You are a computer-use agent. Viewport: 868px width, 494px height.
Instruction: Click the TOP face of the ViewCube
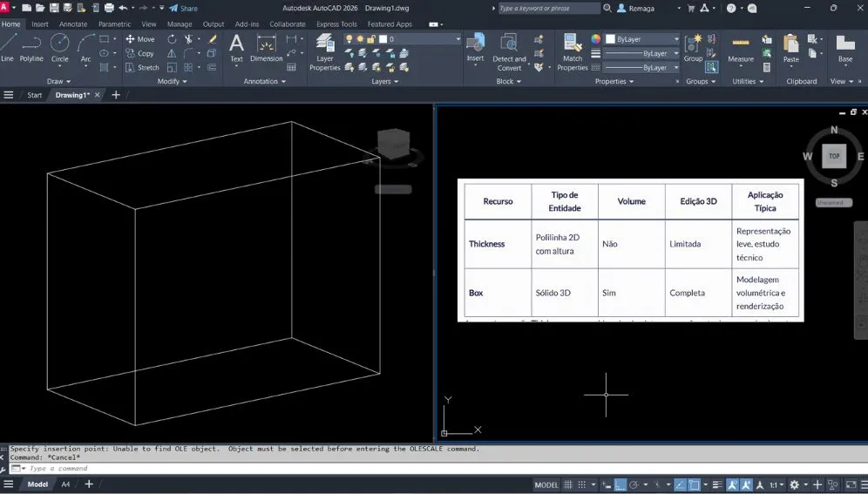click(834, 156)
